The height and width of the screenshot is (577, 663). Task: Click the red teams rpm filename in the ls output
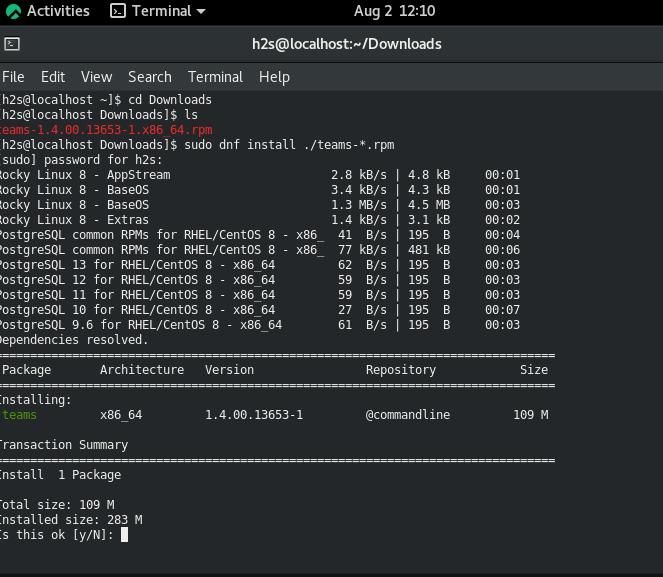(x=105, y=130)
